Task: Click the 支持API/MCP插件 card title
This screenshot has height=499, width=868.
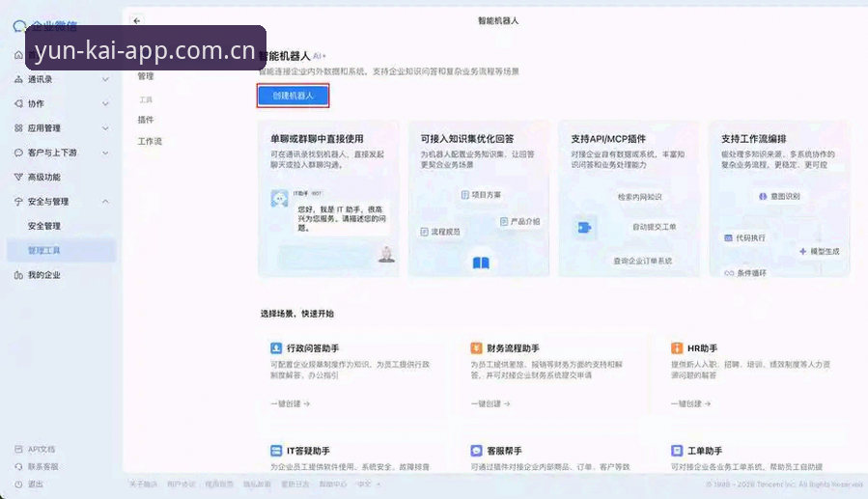Action: (608, 139)
